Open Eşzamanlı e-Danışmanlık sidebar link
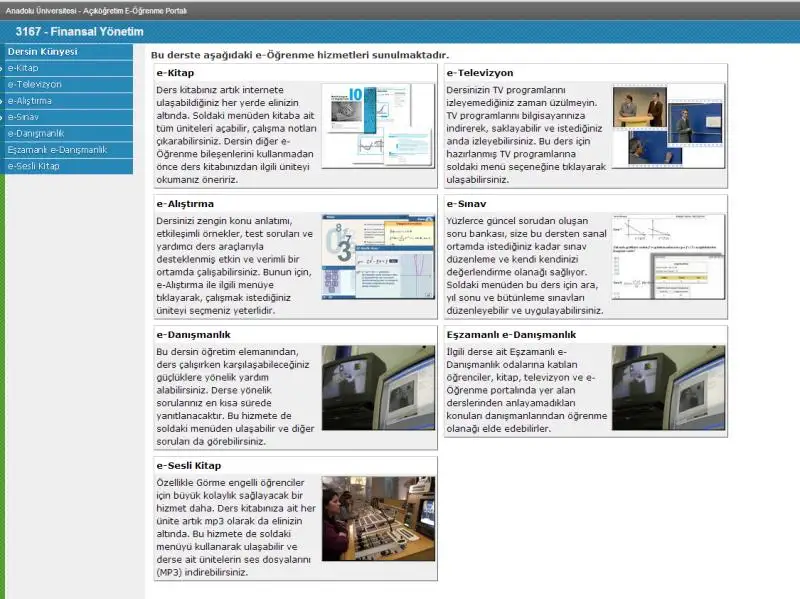 pyautogui.click(x=57, y=149)
